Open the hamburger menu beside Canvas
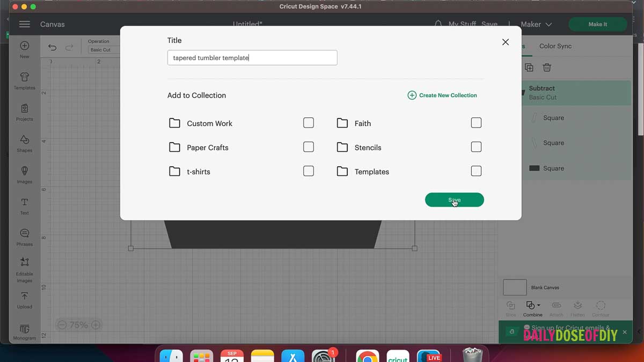 tap(24, 24)
